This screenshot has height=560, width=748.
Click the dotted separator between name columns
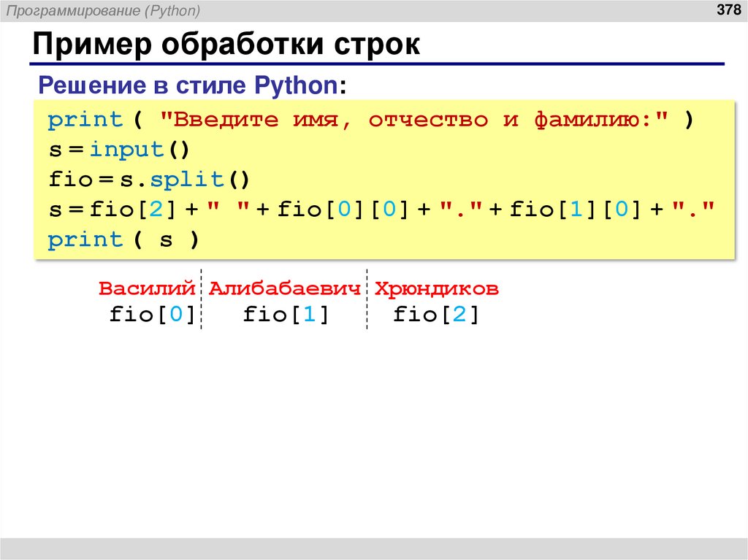tap(202, 301)
